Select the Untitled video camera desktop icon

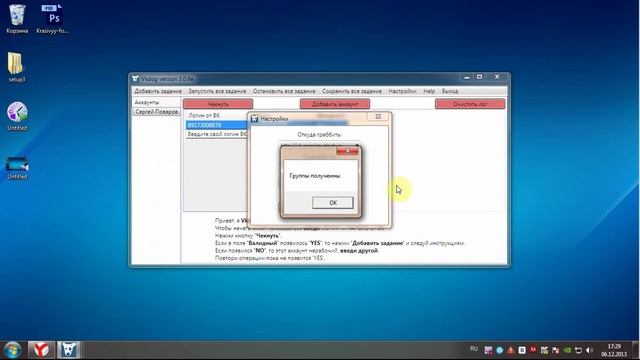(17, 167)
